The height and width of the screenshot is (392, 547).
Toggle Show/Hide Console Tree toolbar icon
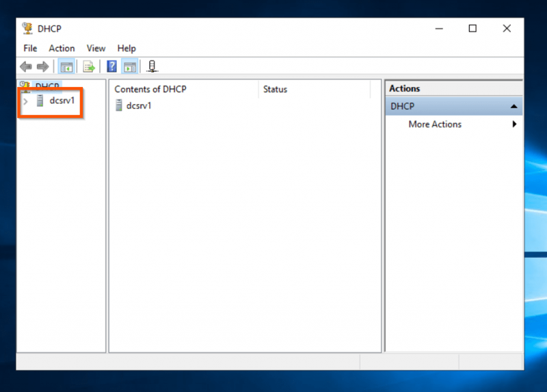pos(66,66)
